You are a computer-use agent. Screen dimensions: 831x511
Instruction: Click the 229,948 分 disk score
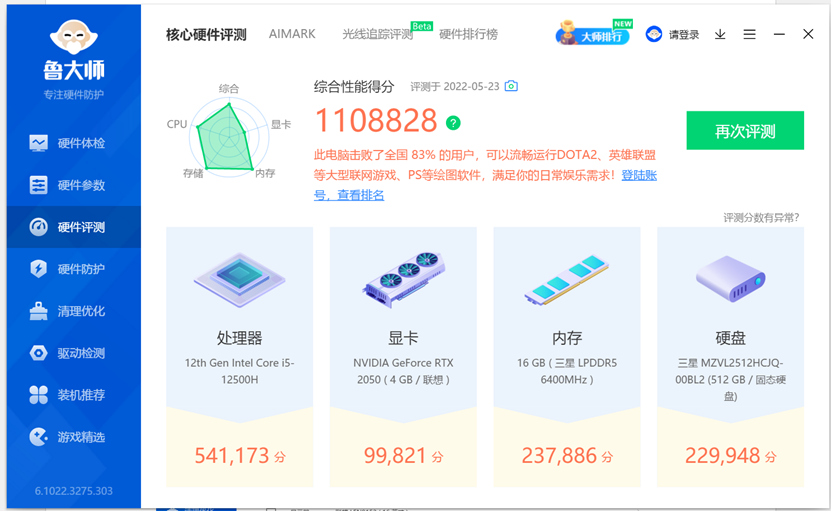pyautogui.click(x=730, y=456)
